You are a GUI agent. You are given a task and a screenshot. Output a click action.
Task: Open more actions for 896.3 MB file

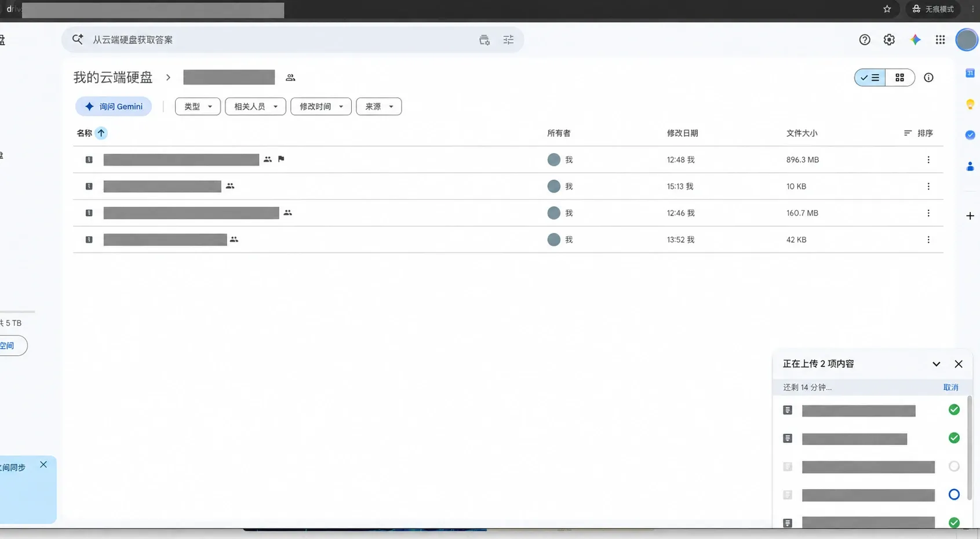[928, 159]
